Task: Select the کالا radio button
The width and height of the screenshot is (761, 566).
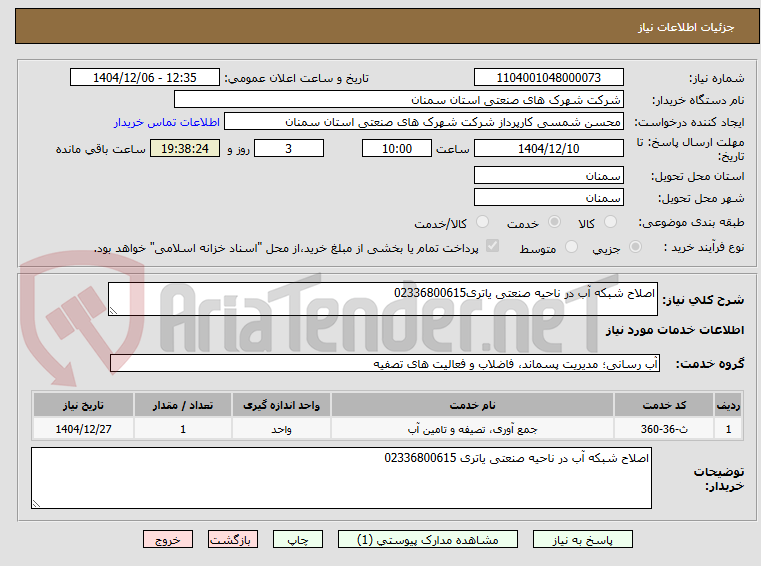Action: click(x=610, y=222)
